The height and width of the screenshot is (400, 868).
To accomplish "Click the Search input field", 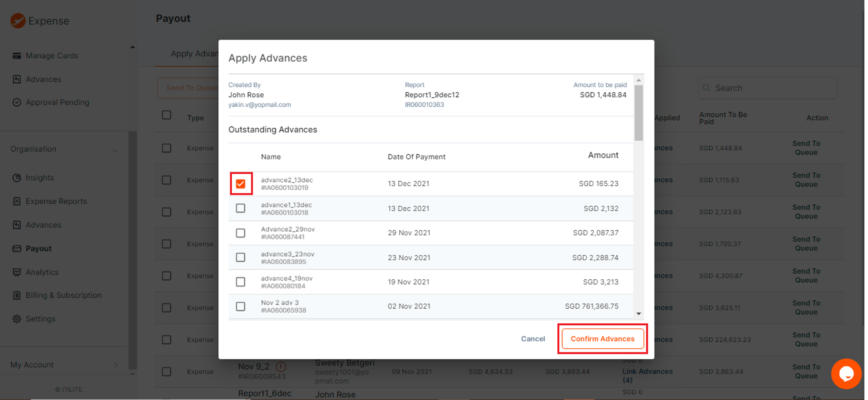I will 767,88.
